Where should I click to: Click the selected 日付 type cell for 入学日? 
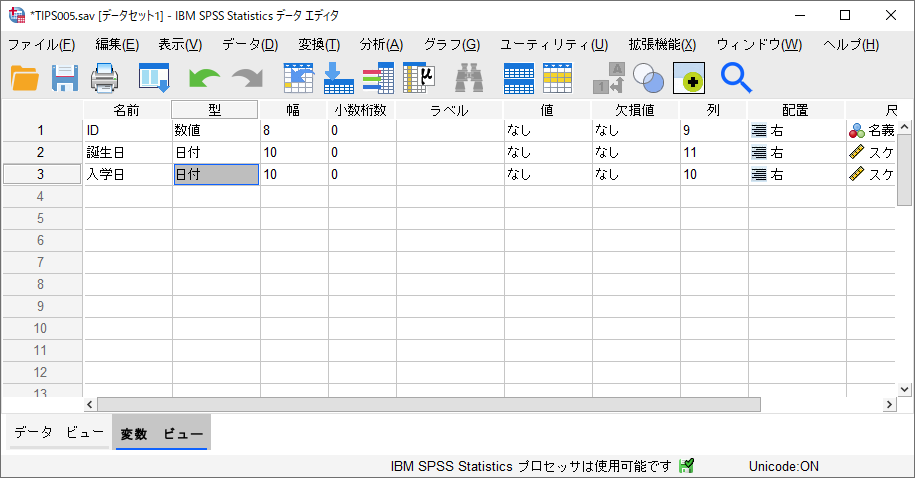[x=216, y=174]
